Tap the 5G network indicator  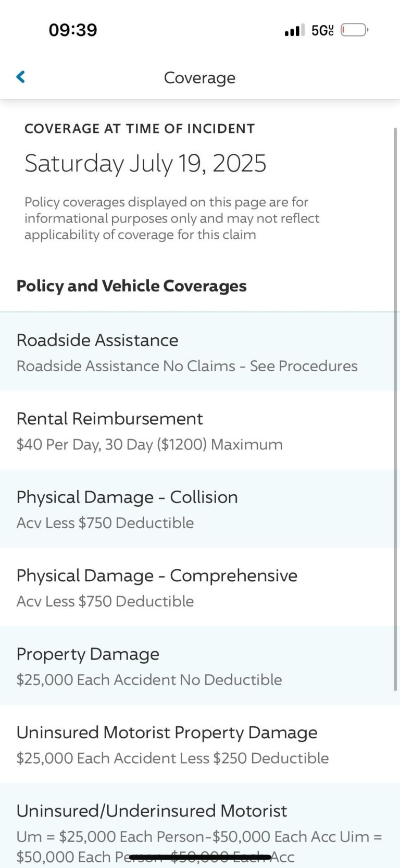coord(322,30)
